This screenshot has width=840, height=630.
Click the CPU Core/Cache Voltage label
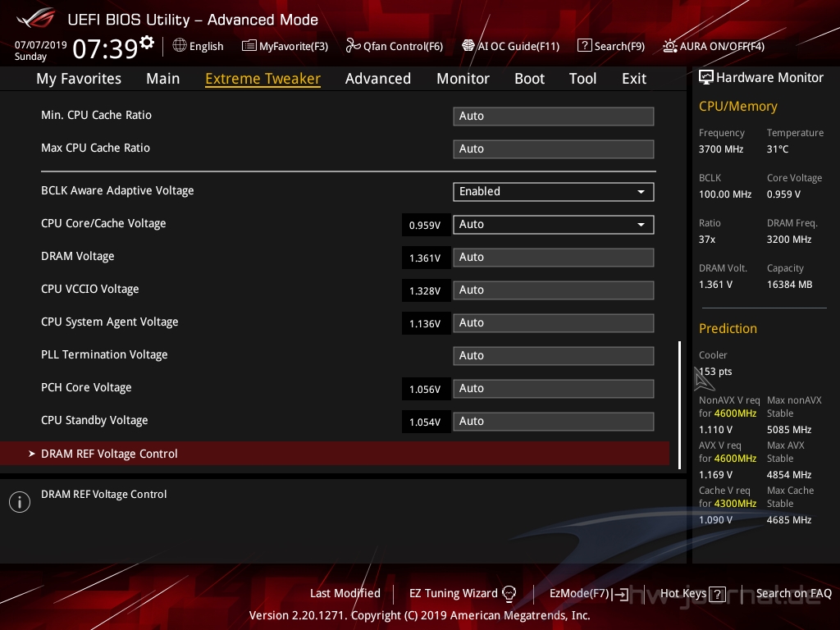[x=103, y=223]
